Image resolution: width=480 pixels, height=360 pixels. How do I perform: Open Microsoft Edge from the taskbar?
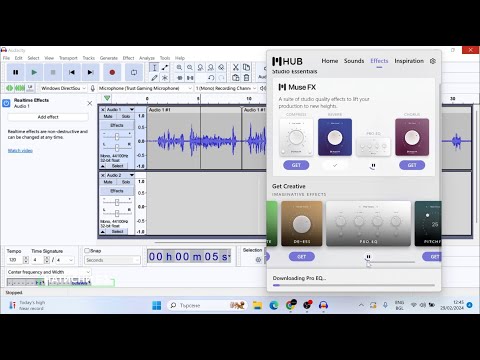tap(274, 305)
